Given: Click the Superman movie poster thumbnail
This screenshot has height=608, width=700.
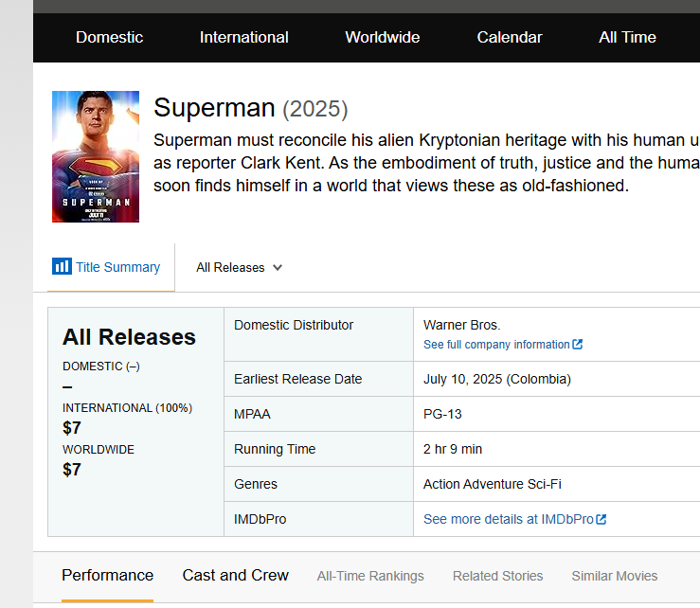Looking at the screenshot, I should point(96,156).
